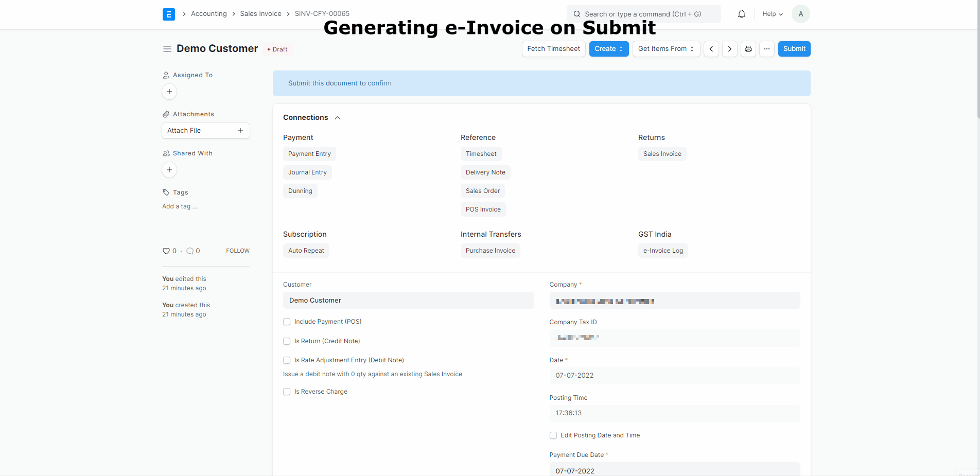Open Purchase Invoice connection
980x476 pixels.
click(491, 251)
